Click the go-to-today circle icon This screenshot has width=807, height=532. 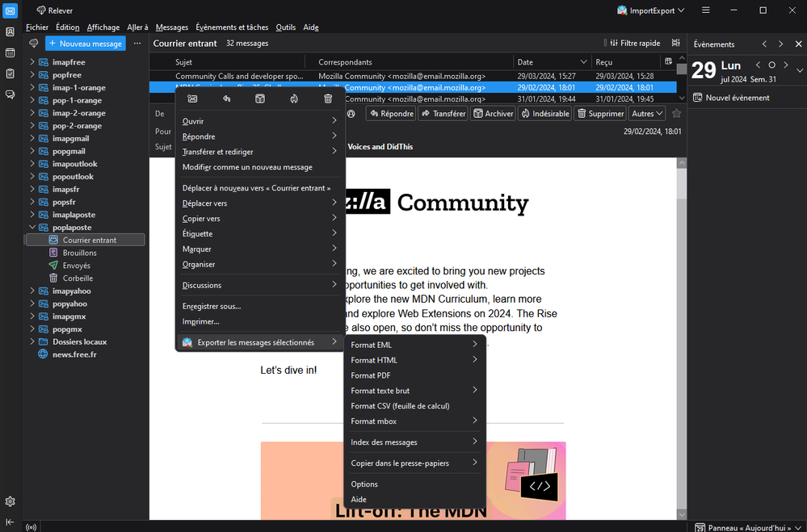(771, 65)
